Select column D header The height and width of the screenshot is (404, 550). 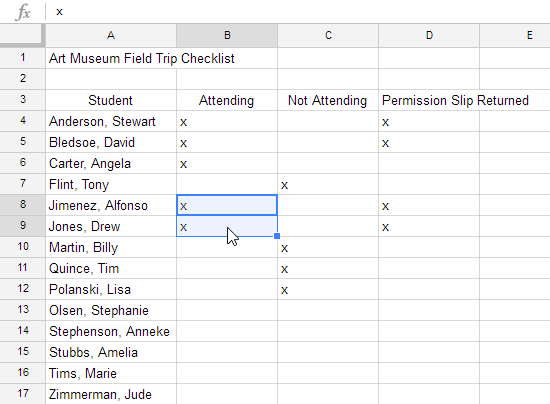point(429,35)
